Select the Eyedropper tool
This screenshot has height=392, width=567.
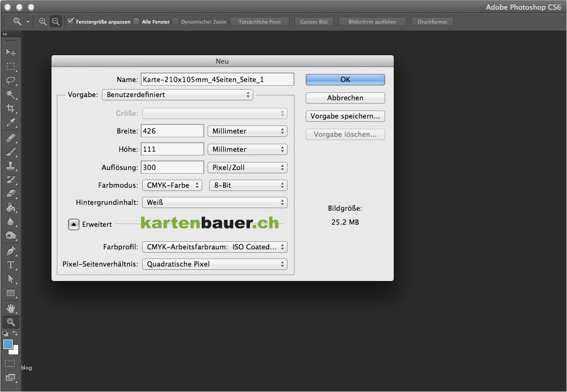coord(11,122)
